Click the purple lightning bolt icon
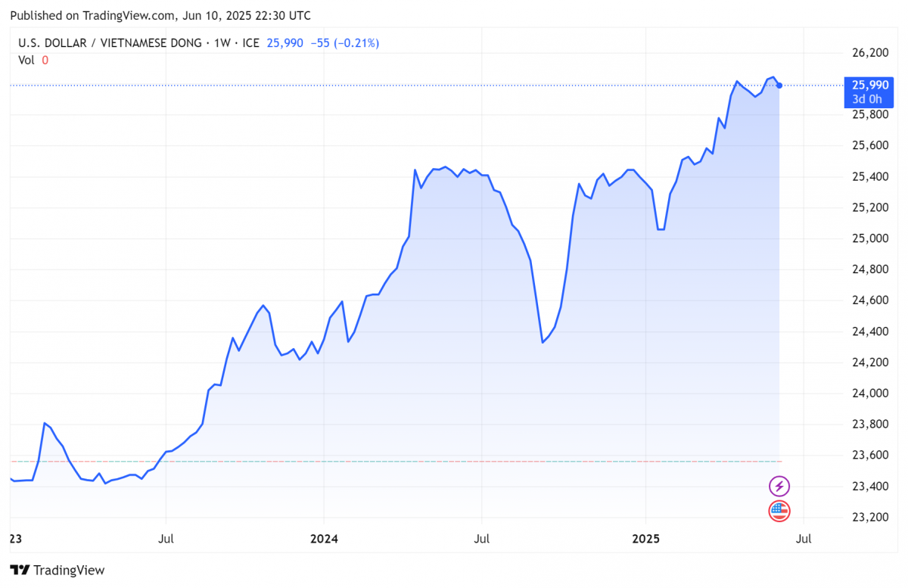 (x=779, y=486)
